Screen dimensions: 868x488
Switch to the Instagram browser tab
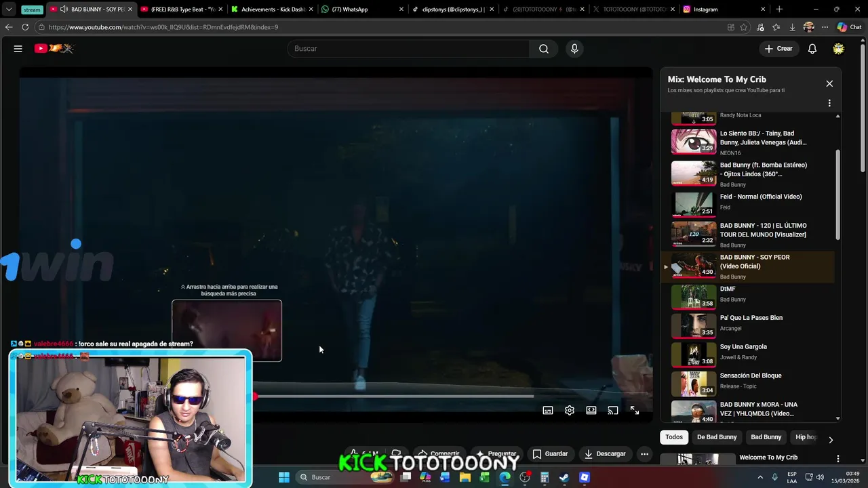(x=724, y=9)
